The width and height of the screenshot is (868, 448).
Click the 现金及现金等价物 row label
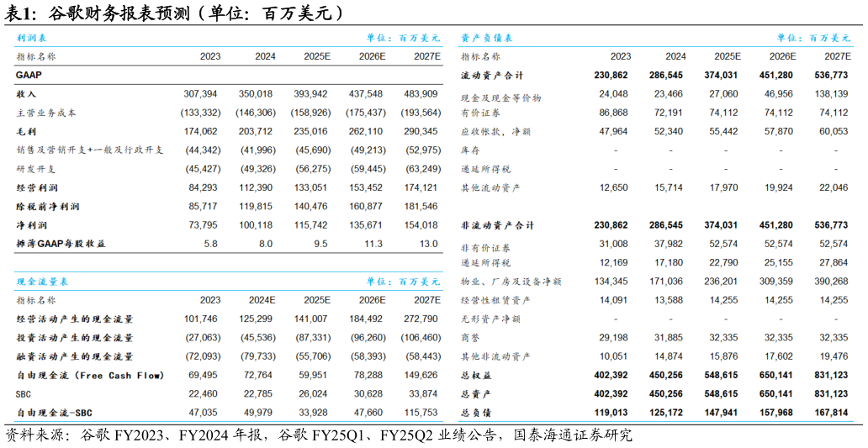(501, 98)
